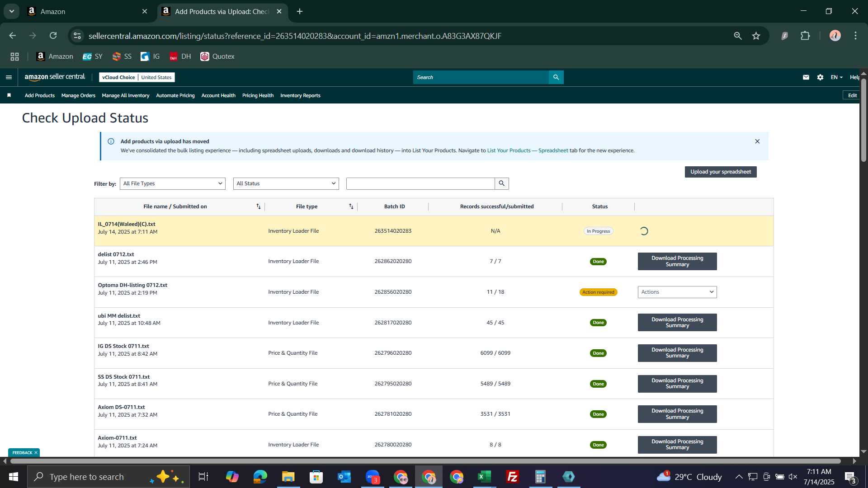Image resolution: width=868 pixels, height=488 pixels.
Task: Open Manage All Inventory menu item
Action: tap(126, 95)
